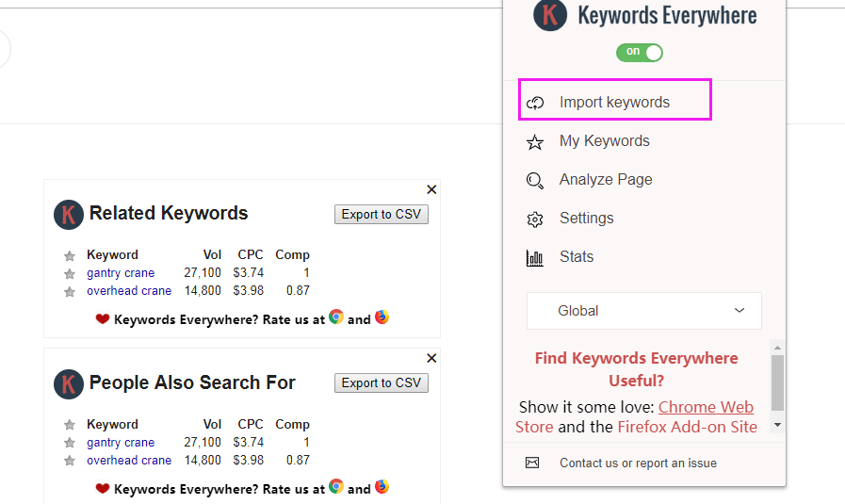Image resolution: width=845 pixels, height=504 pixels.
Task: Star all keywords in Related Keywords header
Action: click(70, 255)
